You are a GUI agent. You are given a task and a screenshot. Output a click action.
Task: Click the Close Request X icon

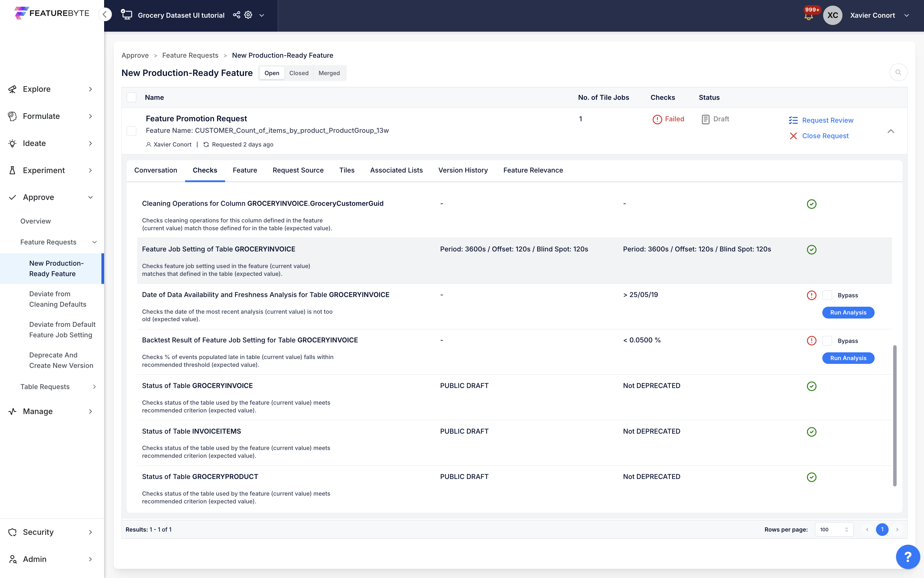(x=793, y=136)
